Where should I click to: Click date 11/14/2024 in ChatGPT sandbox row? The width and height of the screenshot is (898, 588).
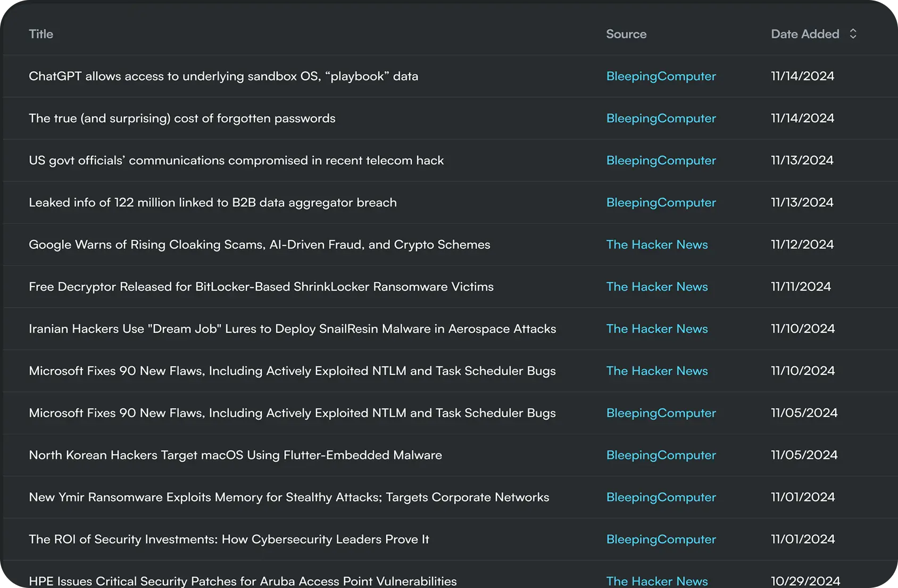point(802,76)
